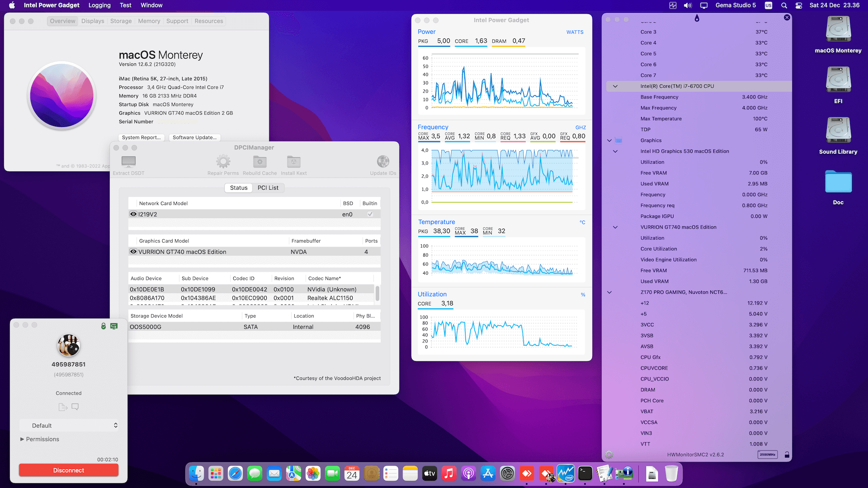Click the graphics card icon beside Graphics

619,141
